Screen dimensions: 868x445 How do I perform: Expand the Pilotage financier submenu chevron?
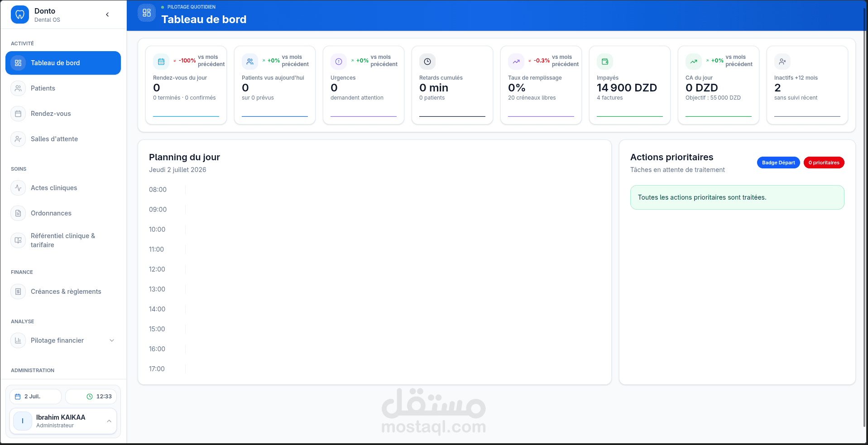coord(112,340)
